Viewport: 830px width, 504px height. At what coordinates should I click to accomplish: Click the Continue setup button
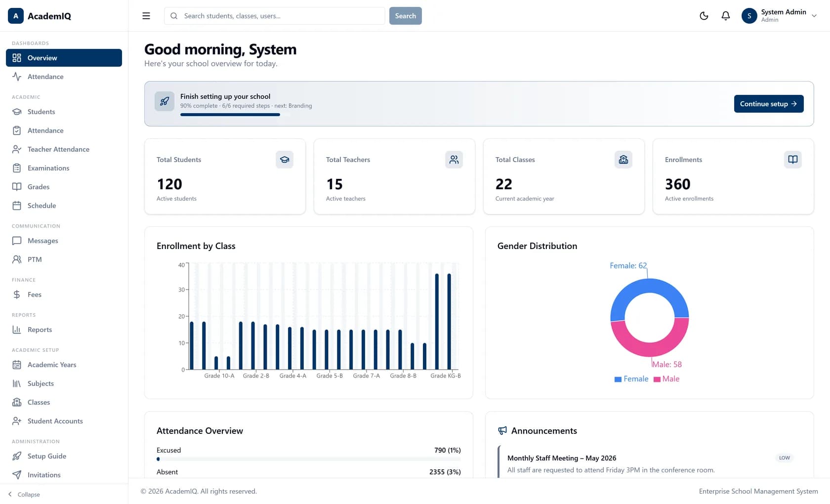coord(769,104)
